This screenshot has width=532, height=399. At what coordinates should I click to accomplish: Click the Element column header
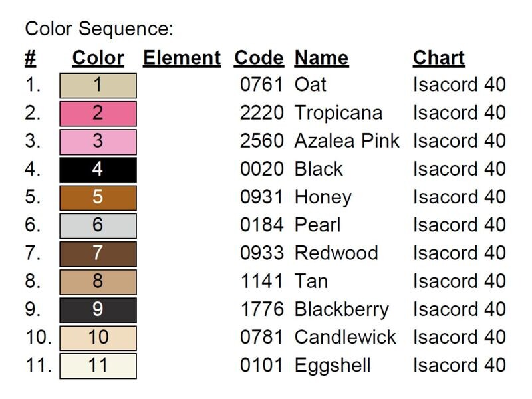(x=182, y=58)
